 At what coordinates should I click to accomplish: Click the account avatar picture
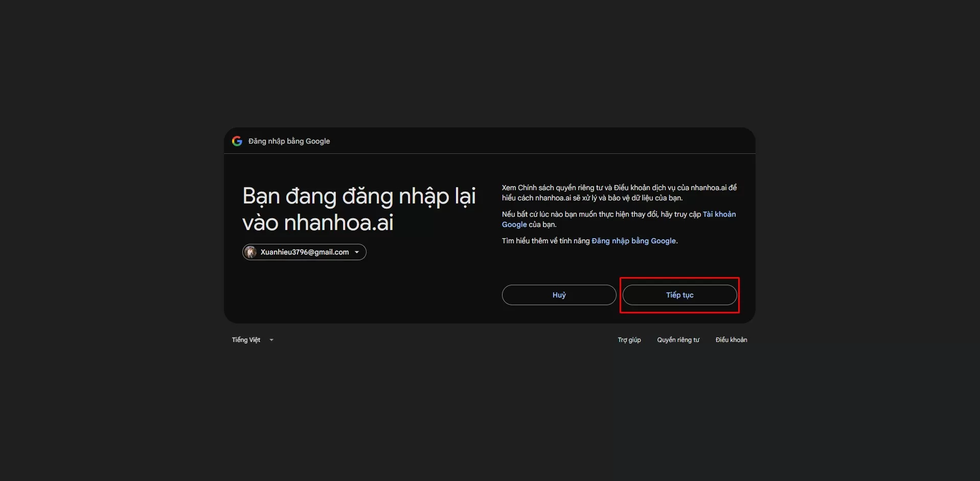click(x=250, y=252)
